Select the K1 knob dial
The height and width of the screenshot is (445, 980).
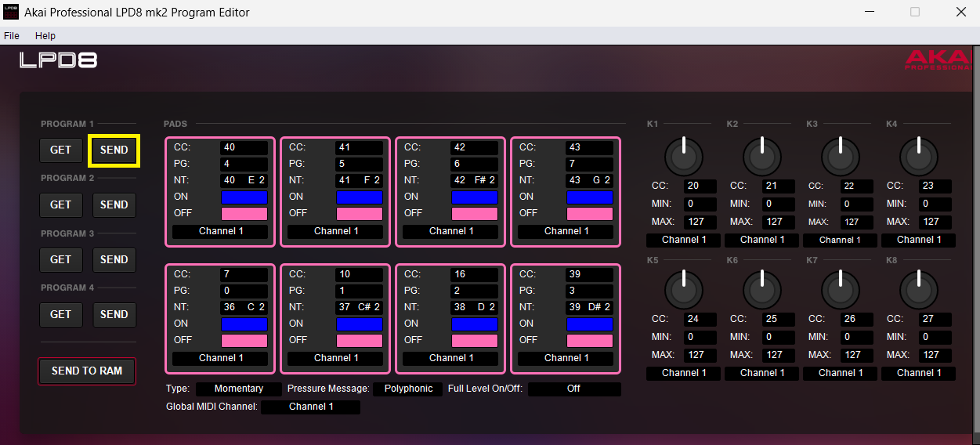coord(684,155)
